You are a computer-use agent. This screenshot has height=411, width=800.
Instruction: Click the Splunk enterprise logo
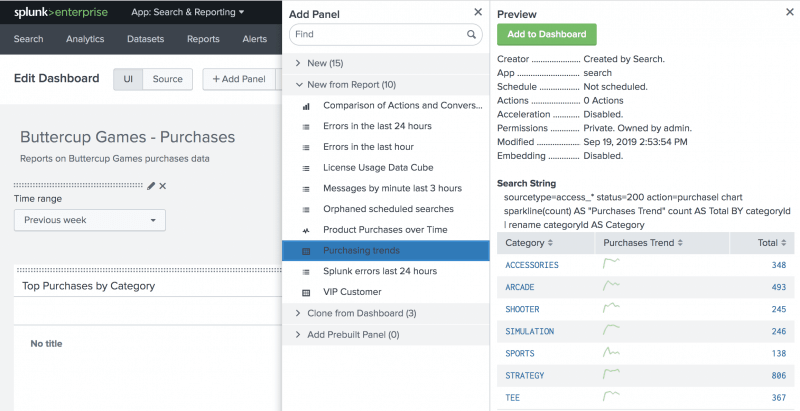[61, 12]
